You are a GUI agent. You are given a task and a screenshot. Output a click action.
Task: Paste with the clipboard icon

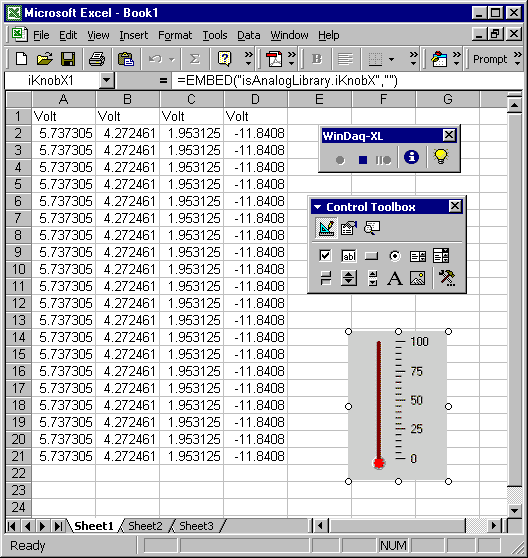[126, 59]
